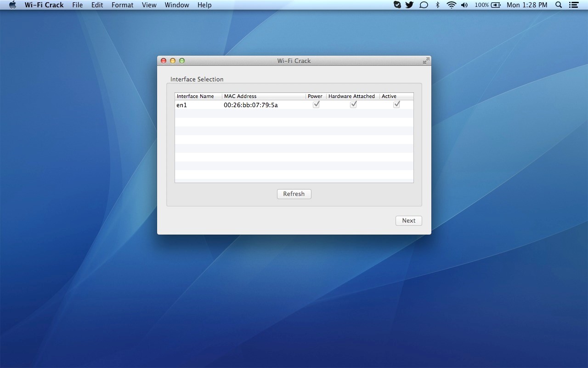
Task: Zoom the window with green button
Action: [x=182, y=61]
